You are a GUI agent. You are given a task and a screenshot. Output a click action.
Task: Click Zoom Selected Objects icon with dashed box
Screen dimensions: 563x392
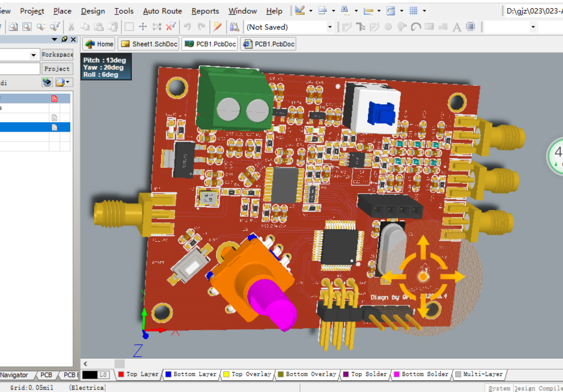point(27,27)
